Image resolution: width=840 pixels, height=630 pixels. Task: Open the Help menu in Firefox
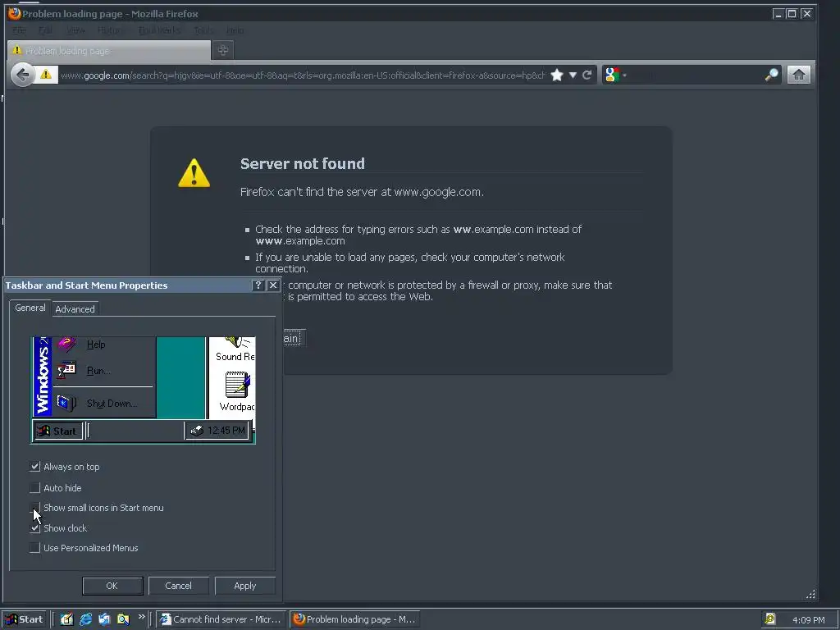(x=235, y=30)
